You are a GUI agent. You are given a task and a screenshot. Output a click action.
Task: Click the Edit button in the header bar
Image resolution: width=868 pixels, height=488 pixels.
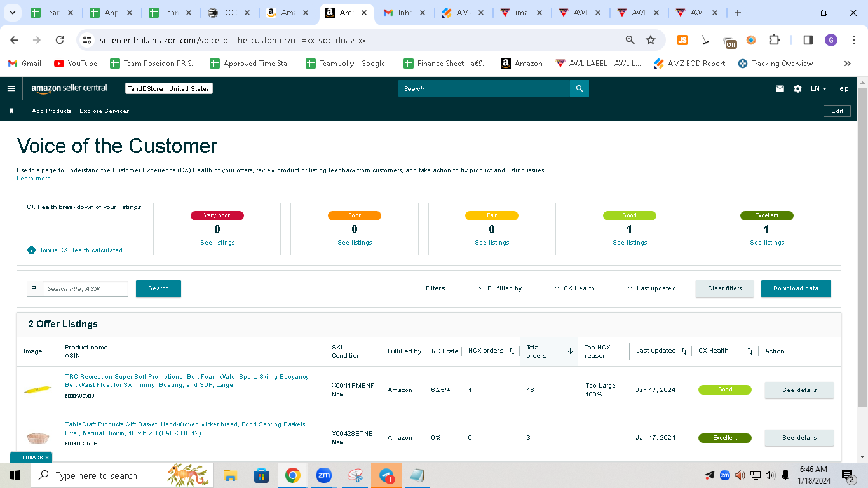point(837,111)
